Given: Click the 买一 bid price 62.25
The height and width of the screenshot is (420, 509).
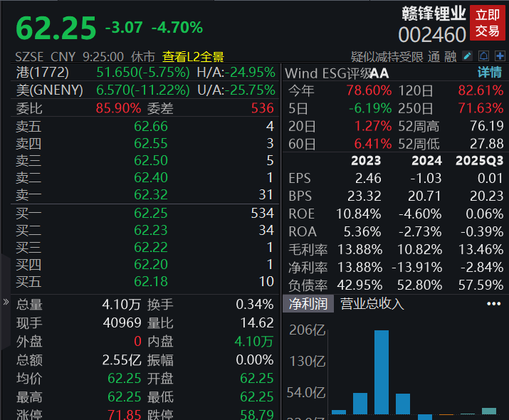Looking at the screenshot, I should (x=151, y=213).
